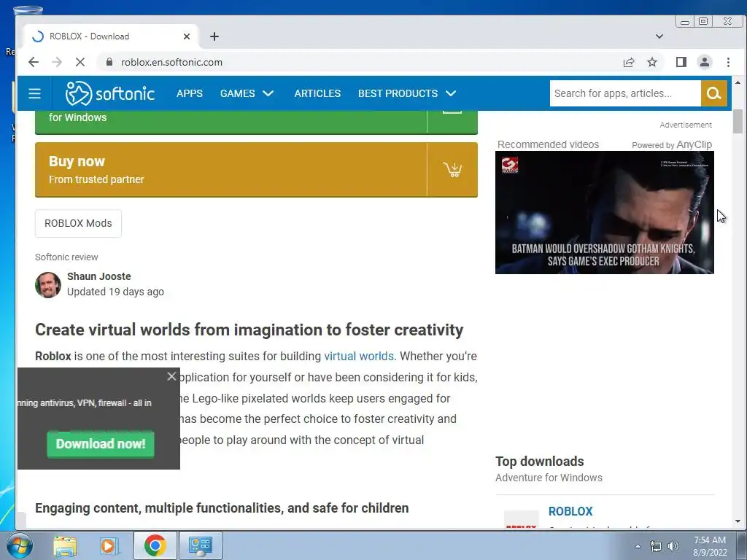The height and width of the screenshot is (560, 747).
Task: Click Updated 19 days ago text
Action: click(115, 292)
